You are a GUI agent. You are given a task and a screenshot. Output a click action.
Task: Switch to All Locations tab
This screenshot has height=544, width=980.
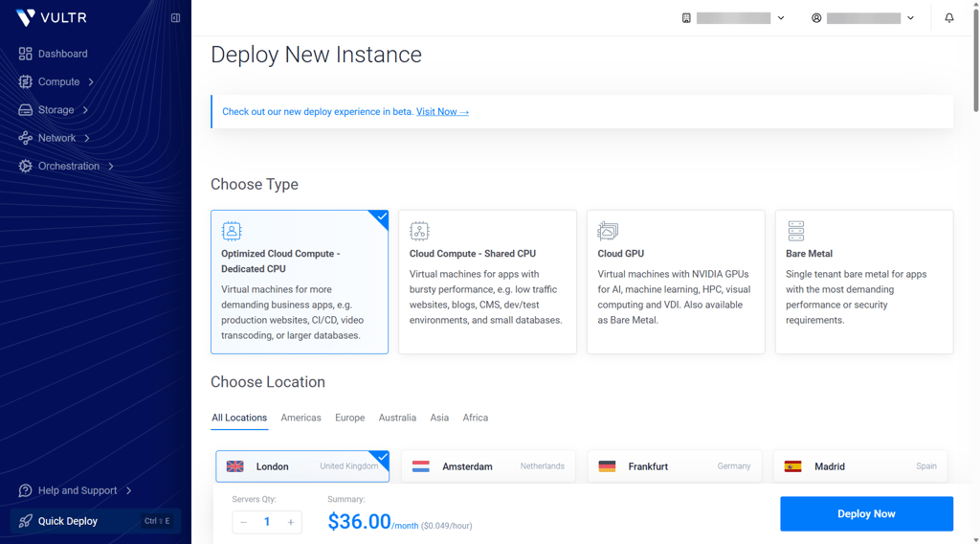[x=239, y=418]
